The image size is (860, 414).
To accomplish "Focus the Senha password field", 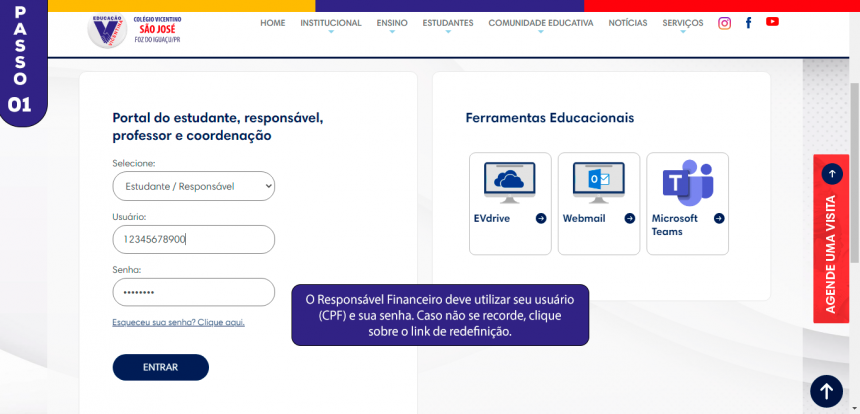I will (x=194, y=292).
